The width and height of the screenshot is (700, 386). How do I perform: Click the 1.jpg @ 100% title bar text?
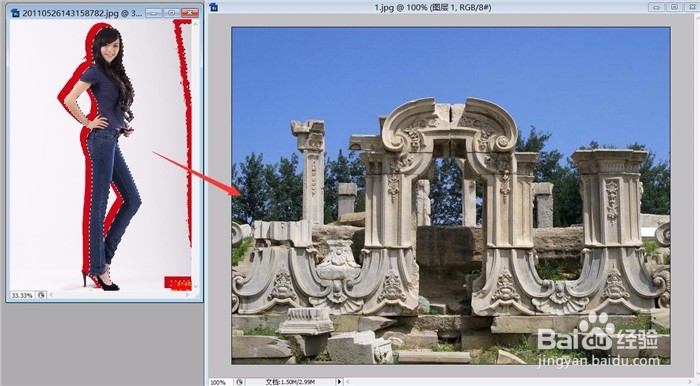coord(433,8)
